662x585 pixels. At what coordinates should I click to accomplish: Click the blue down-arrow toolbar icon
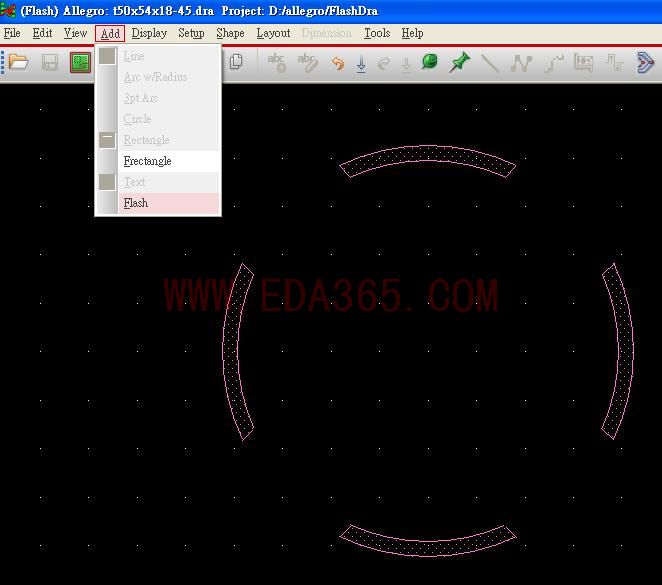pyautogui.click(x=361, y=64)
